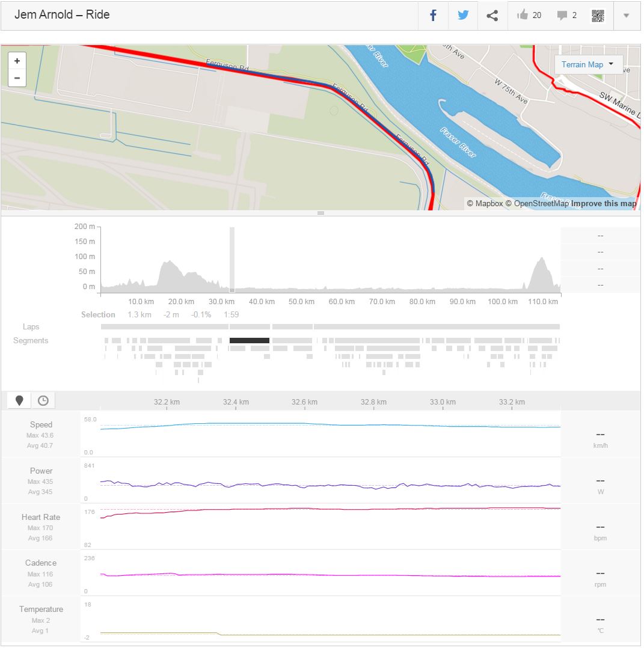This screenshot has width=644, height=648.
Task: Click the highlighted black segment bar
Action: coord(250,340)
